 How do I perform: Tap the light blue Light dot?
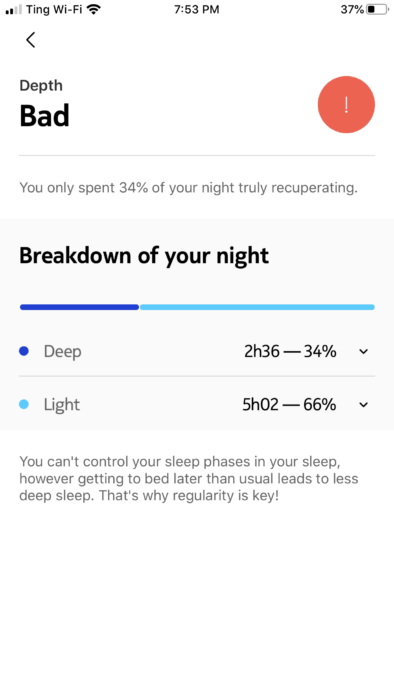coord(24,404)
